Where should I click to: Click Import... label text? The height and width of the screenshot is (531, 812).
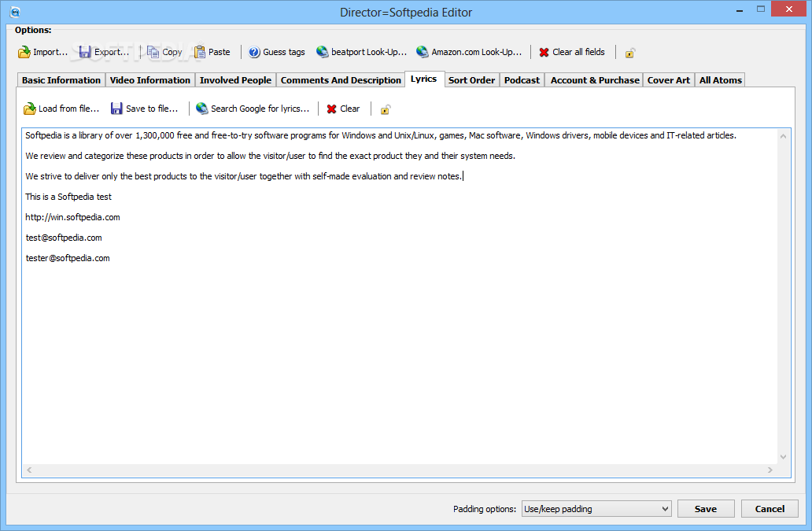(50, 52)
